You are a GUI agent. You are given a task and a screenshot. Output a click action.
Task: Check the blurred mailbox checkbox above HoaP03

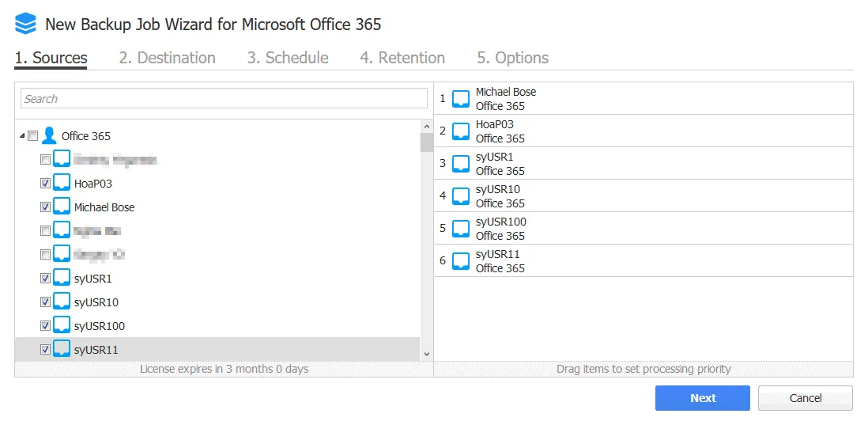coord(45,160)
